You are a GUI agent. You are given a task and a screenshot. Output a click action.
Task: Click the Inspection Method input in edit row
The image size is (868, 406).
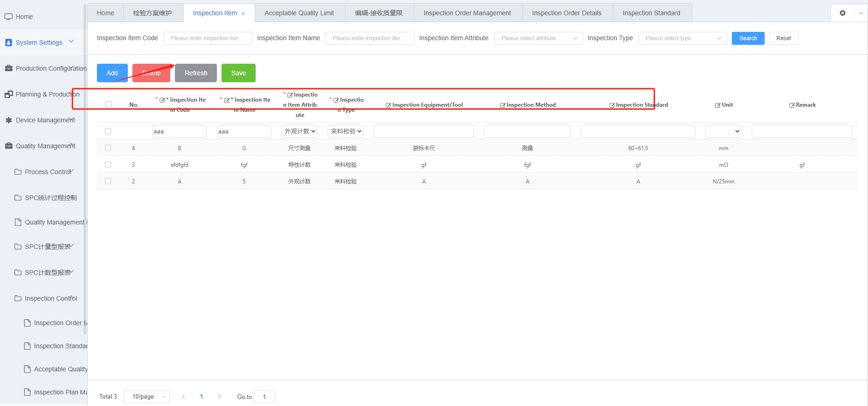pos(527,131)
